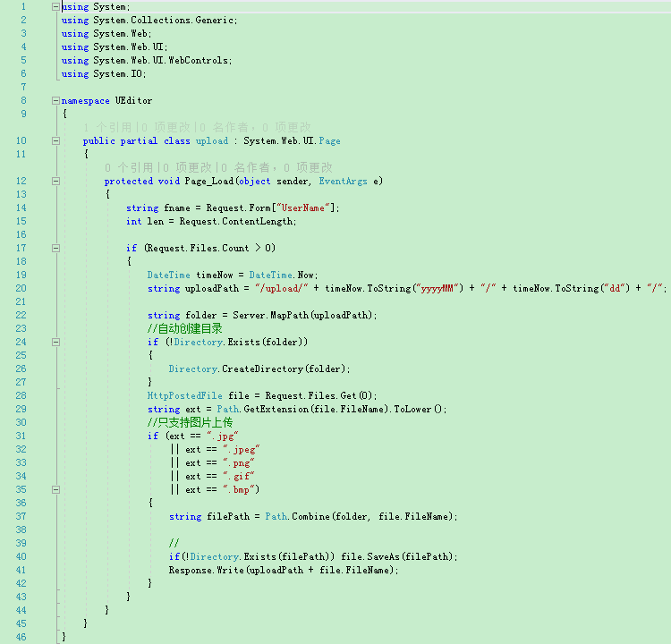This screenshot has width=671, height=644.
Task: Collapse the extension check block at line 35
Action: 55,489
